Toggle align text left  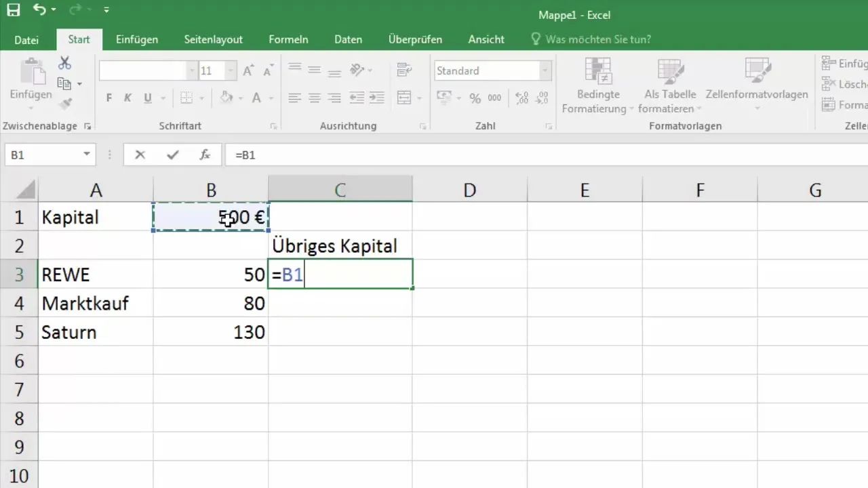click(294, 98)
